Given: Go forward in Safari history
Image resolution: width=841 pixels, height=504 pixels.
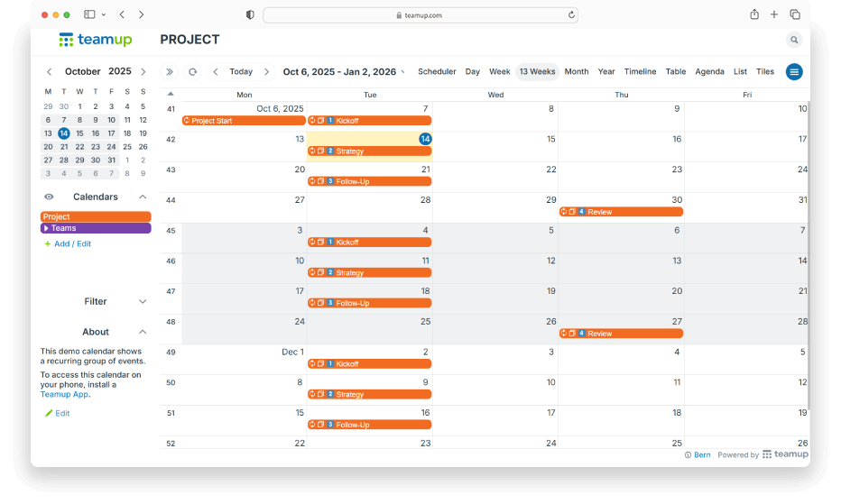Looking at the screenshot, I should coord(141,14).
